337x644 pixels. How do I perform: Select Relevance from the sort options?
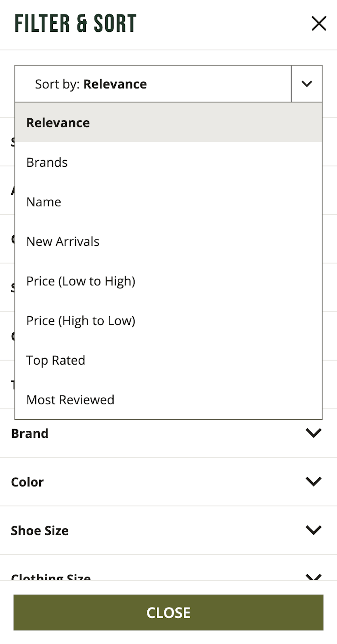coord(58,122)
